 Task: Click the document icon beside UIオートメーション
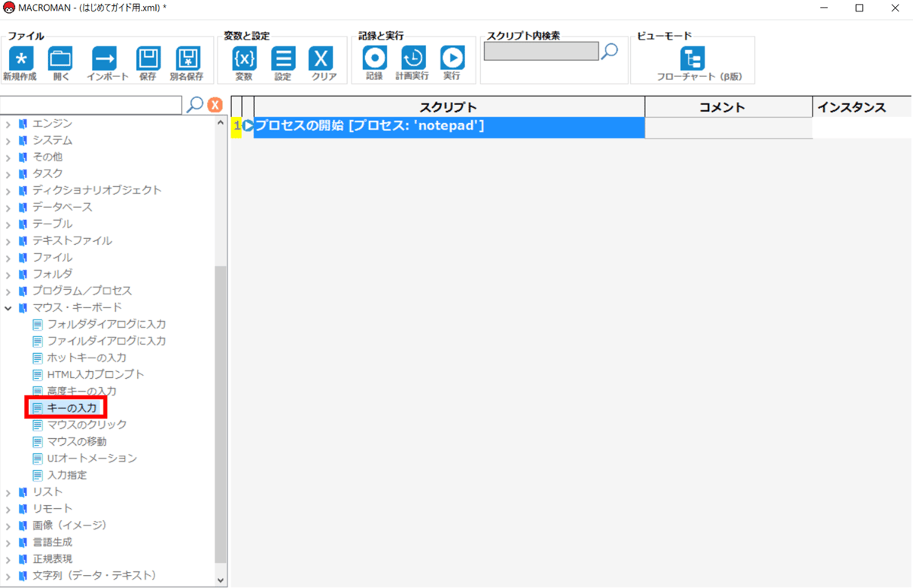(37, 458)
